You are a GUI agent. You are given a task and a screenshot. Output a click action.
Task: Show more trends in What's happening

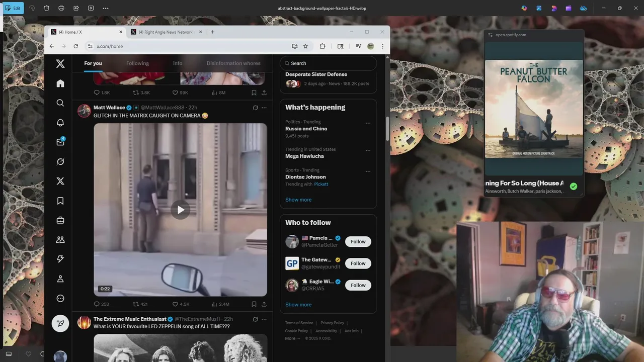coord(298,200)
